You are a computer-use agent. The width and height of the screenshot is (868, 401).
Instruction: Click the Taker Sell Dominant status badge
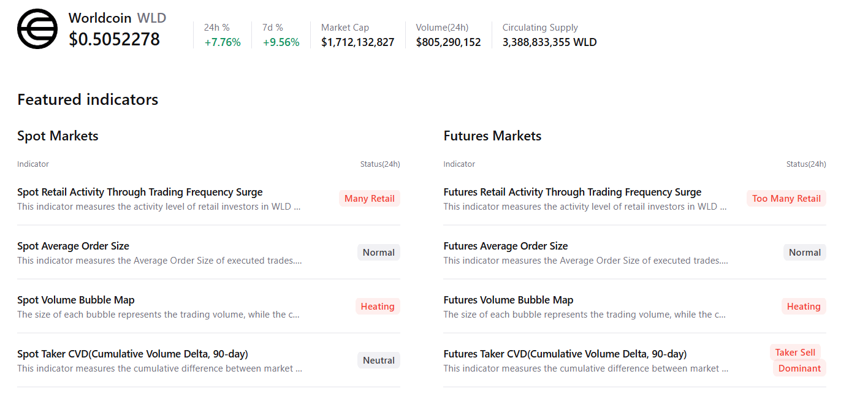pyautogui.click(x=798, y=360)
